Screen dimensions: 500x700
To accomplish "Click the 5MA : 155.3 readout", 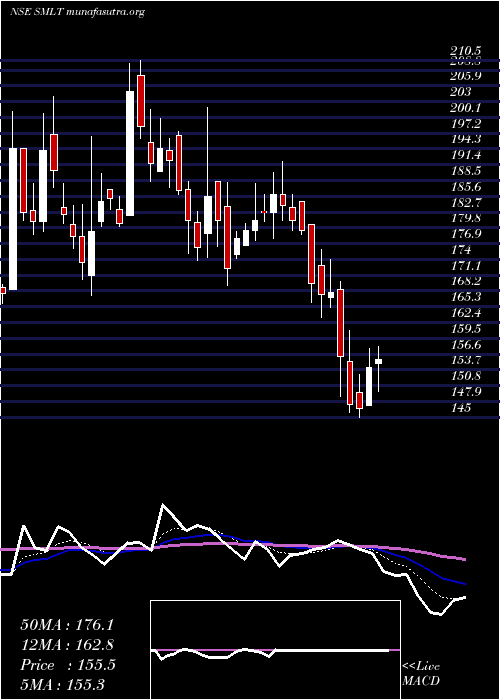I will (62, 685).
